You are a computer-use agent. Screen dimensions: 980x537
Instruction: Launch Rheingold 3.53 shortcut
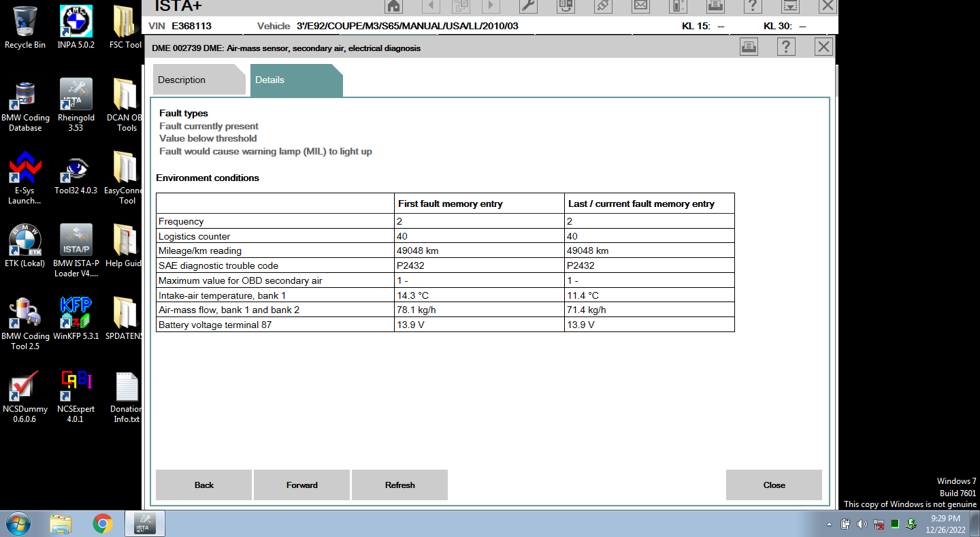[76, 105]
